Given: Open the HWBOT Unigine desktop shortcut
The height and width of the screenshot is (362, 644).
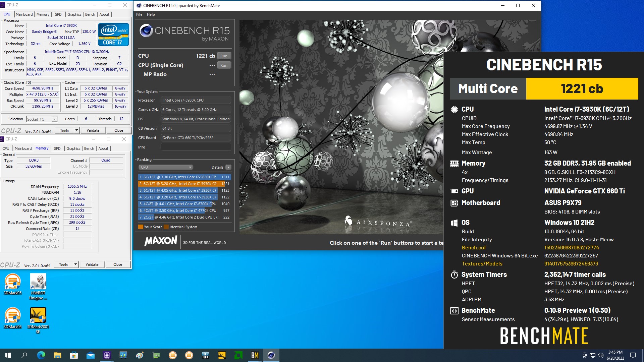Looking at the screenshot, I should 38,287.
